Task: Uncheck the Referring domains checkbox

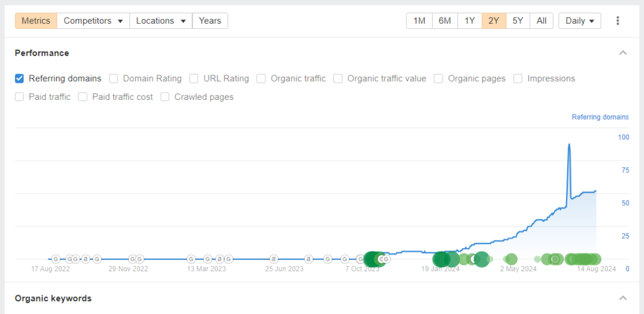Action: pos(19,78)
